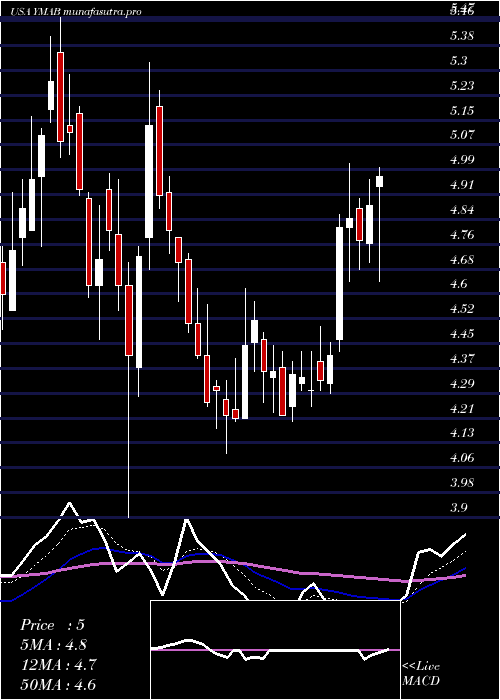500x700 pixels.
Task: Click the 5.23 price axis label
Action: point(462,85)
